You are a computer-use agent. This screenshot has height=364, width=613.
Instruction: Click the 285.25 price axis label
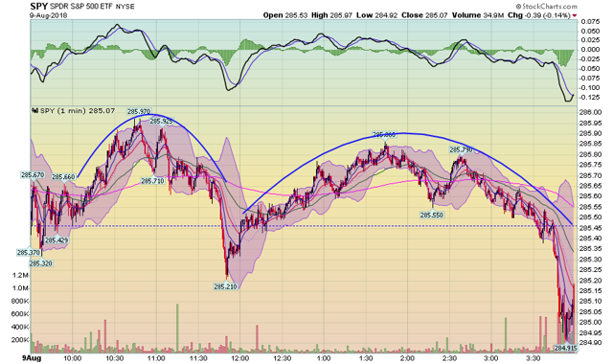click(591, 270)
